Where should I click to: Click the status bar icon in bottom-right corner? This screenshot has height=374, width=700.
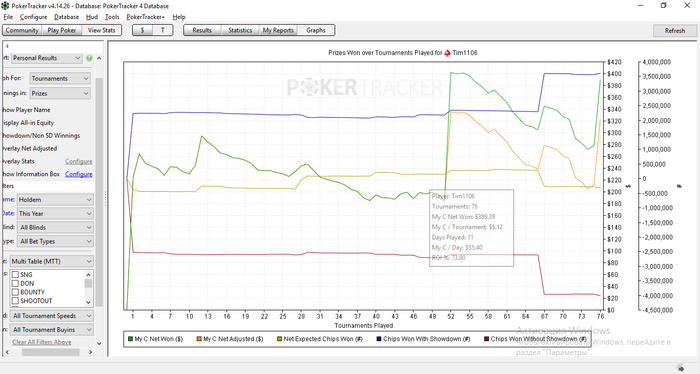click(680, 368)
